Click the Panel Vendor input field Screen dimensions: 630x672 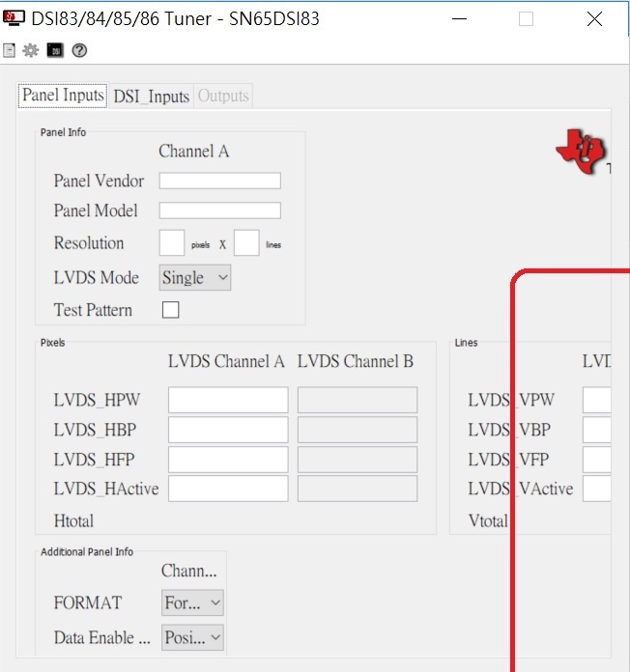[x=220, y=181]
